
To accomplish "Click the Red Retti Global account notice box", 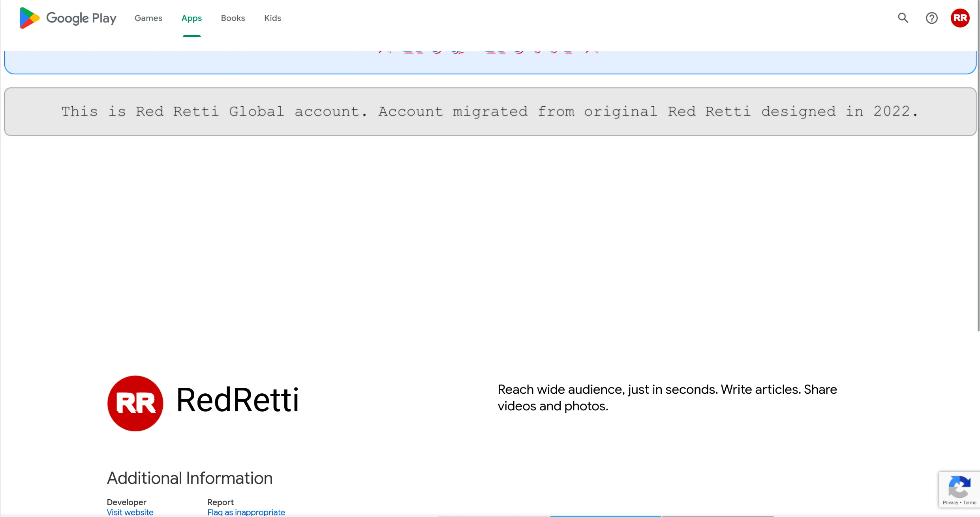I will 490,111.
